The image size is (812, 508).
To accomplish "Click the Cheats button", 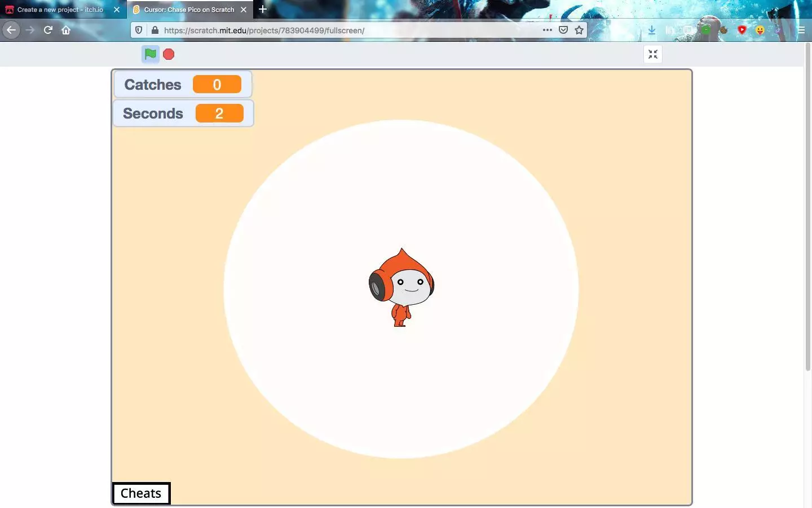I will 141,493.
